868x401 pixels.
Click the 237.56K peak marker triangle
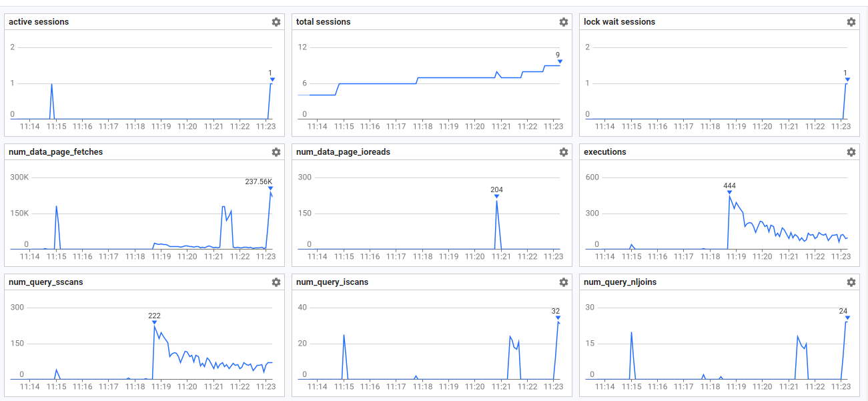pyautogui.click(x=270, y=189)
